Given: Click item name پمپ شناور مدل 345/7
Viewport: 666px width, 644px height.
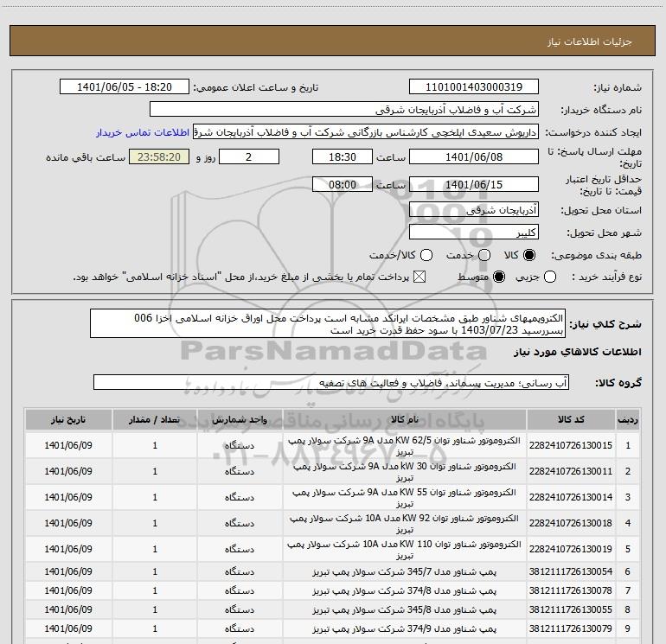Looking at the screenshot, I should pyautogui.click(x=405, y=572).
